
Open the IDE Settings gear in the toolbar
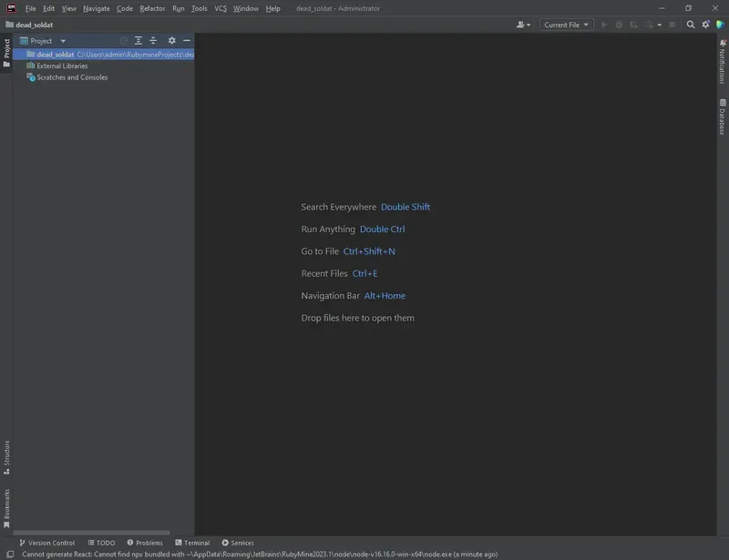[705, 25]
